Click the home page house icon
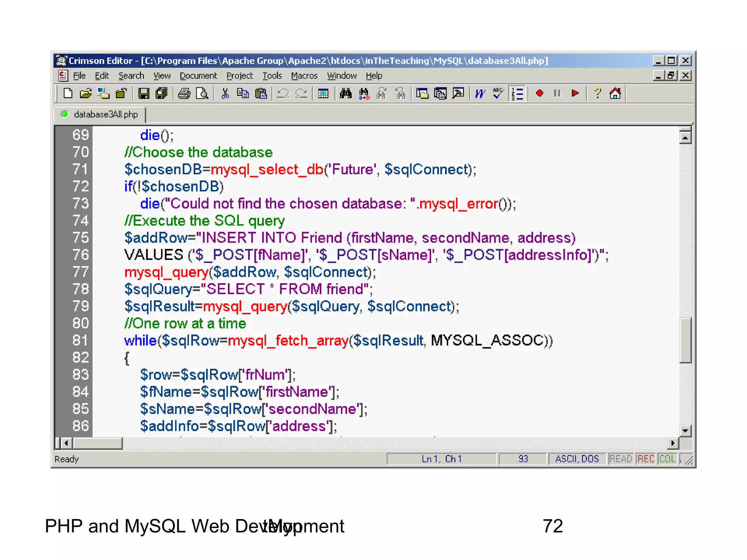The height and width of the screenshot is (560, 747). tap(615, 94)
